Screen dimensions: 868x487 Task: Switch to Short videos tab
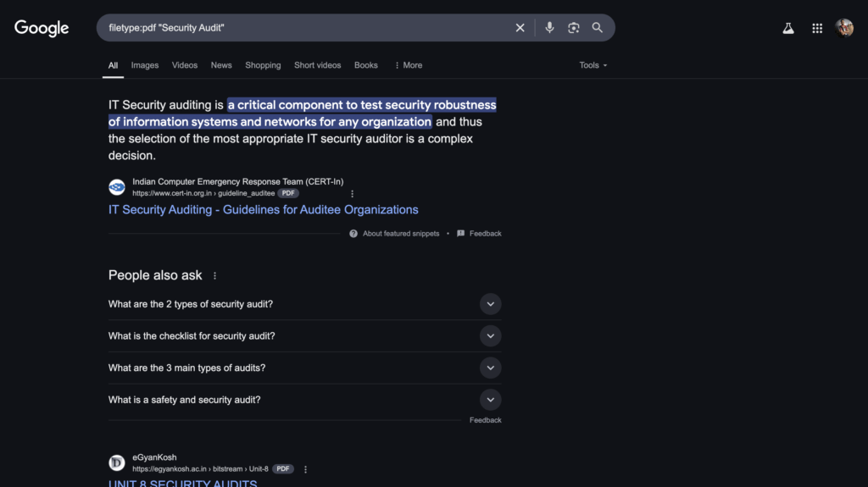click(318, 65)
